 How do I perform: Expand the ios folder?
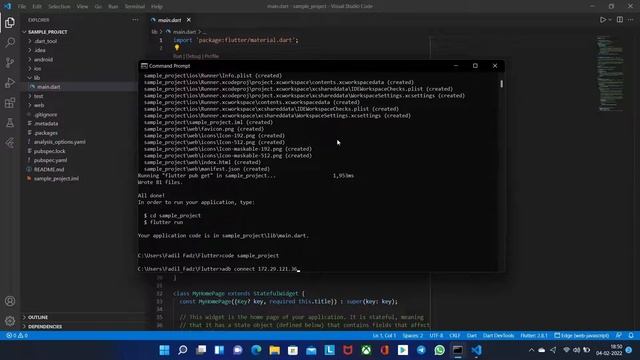[x=37, y=69]
